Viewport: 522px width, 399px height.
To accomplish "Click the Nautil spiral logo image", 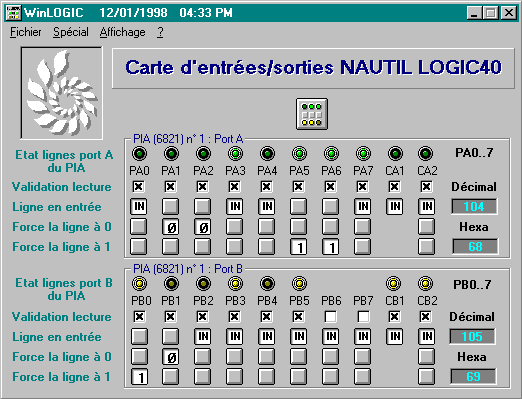I will (x=62, y=93).
